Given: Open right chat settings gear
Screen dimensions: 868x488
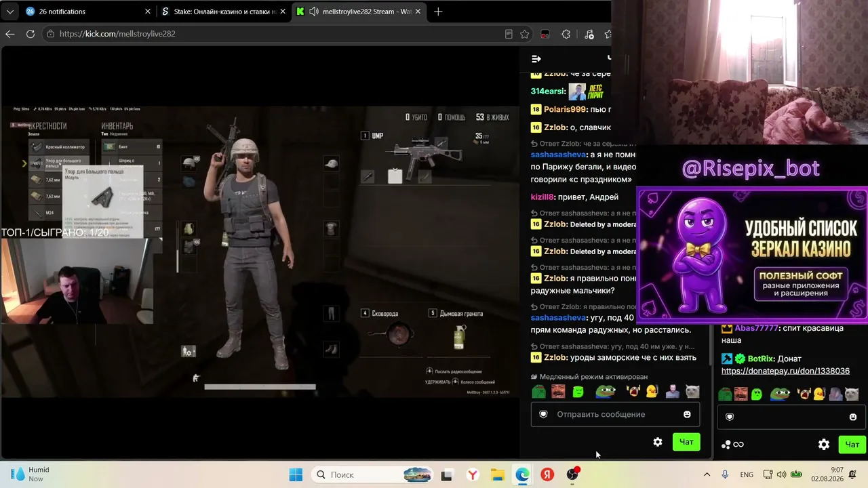Looking at the screenshot, I should pyautogui.click(x=824, y=445).
